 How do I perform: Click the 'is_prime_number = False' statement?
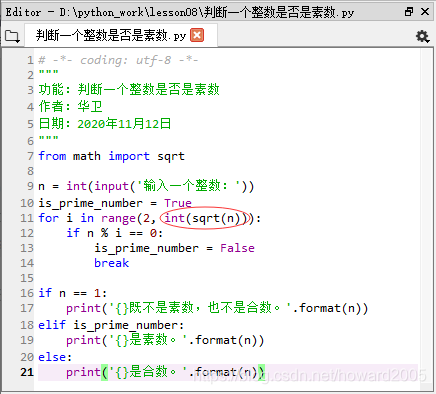(x=174, y=248)
